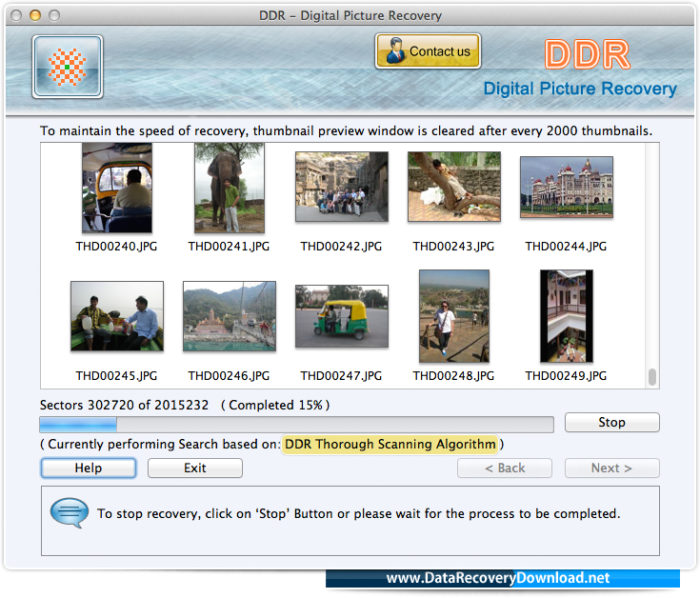The width and height of the screenshot is (700, 598).
Task: Click the person icon in Contact us
Action: [x=394, y=50]
